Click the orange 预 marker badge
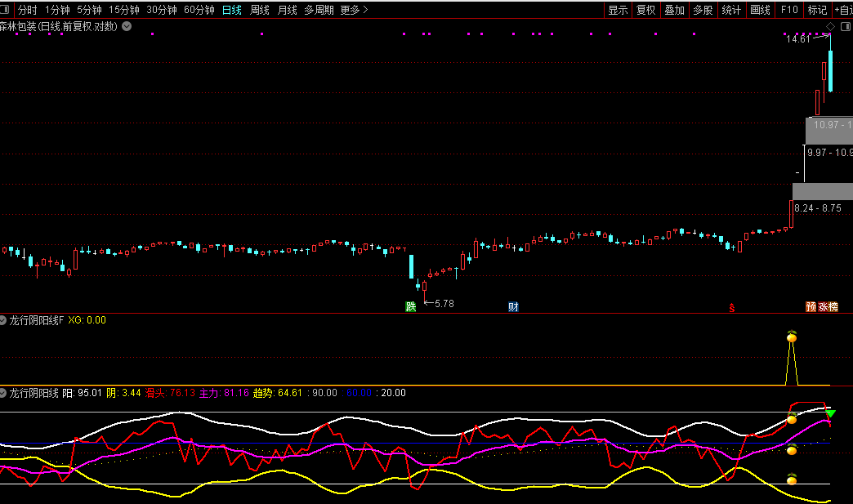 click(811, 306)
